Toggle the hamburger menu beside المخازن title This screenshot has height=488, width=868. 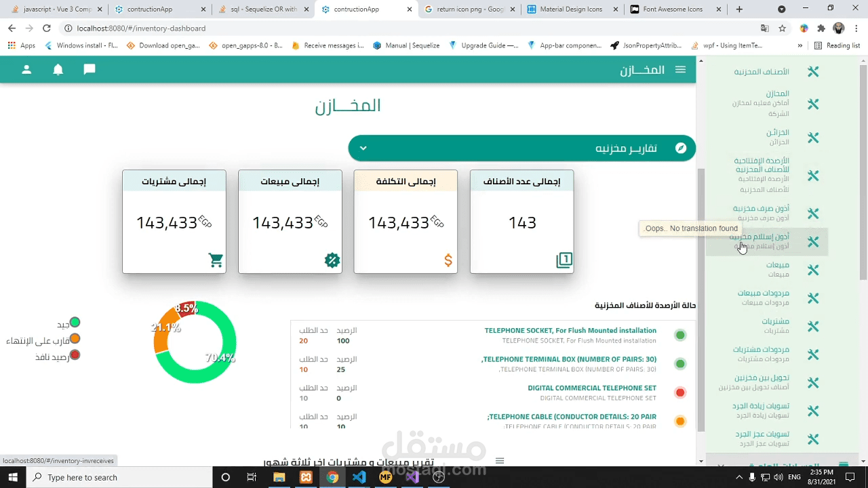[680, 70]
